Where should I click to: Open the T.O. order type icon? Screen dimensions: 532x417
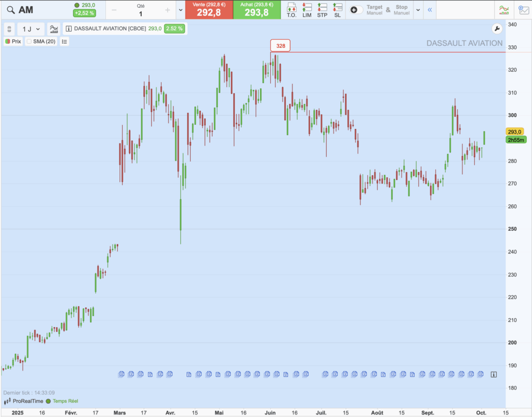[291, 9]
